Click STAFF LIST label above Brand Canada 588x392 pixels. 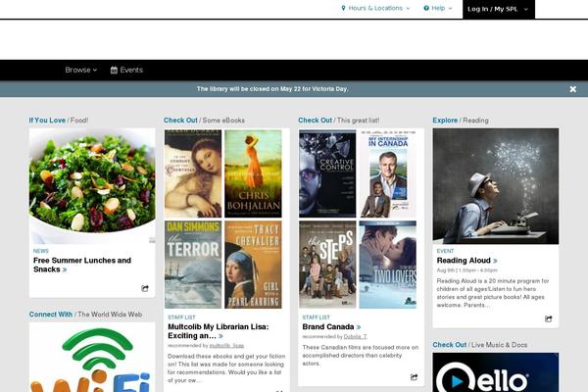(x=317, y=318)
